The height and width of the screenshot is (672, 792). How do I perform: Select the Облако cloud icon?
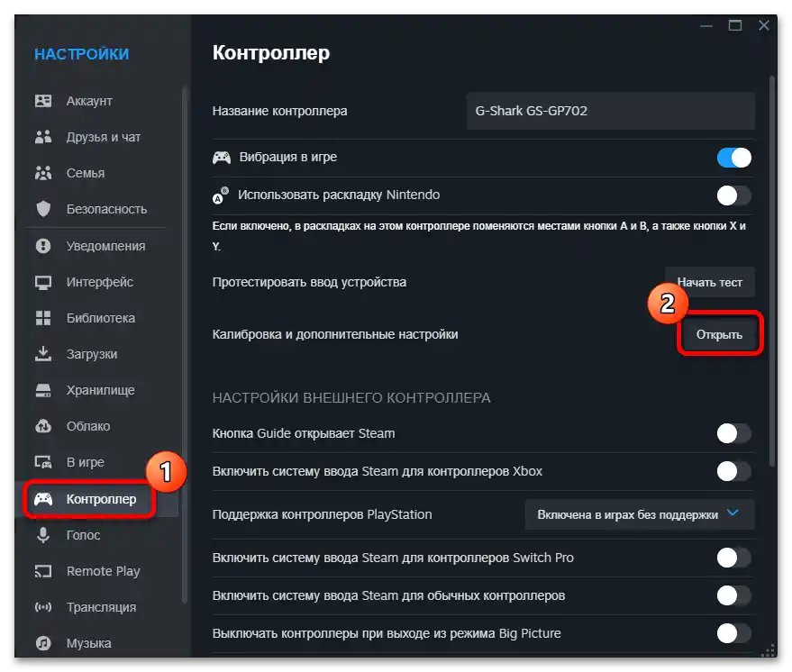pyautogui.click(x=42, y=426)
